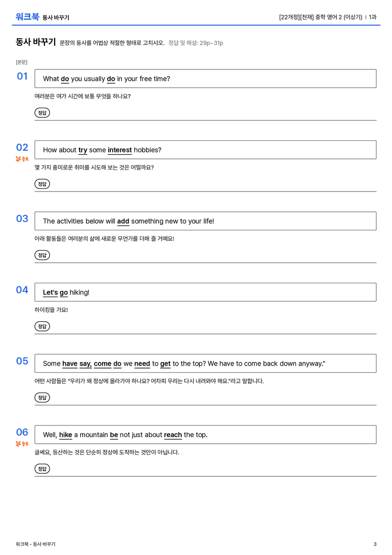Screen dimensions: 392x555
Task: Click the 정답 badge under question 02
Action: pos(42,184)
